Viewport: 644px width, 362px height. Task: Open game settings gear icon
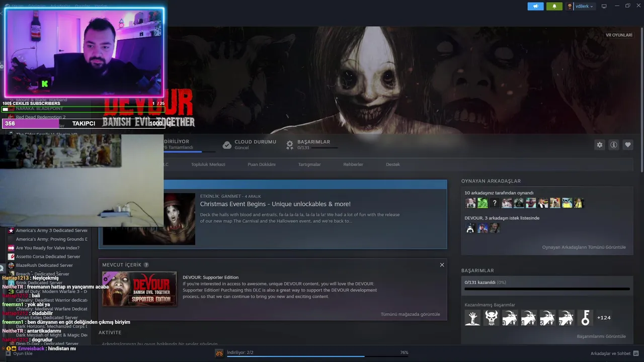click(x=600, y=145)
